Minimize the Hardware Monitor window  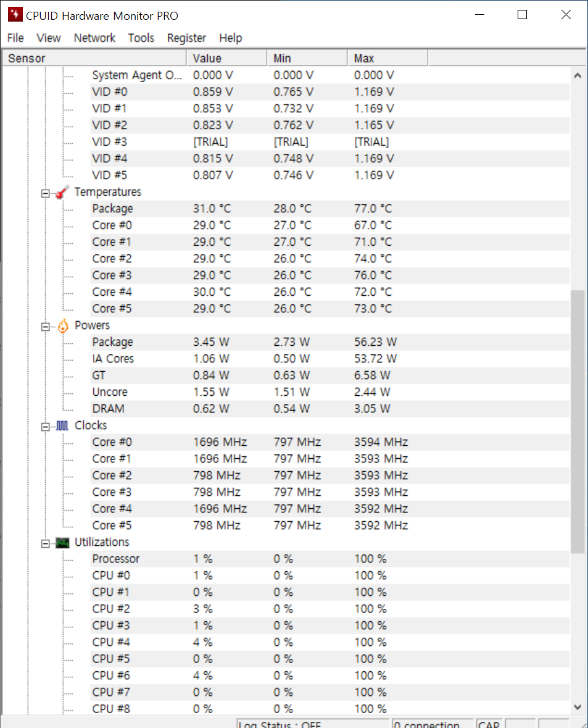[x=480, y=15]
